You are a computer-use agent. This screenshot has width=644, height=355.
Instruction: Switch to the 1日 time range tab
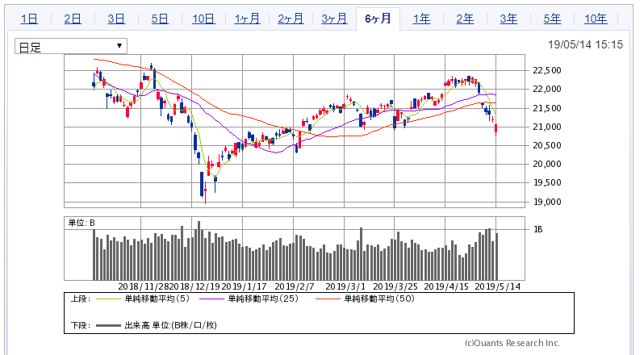(28, 19)
